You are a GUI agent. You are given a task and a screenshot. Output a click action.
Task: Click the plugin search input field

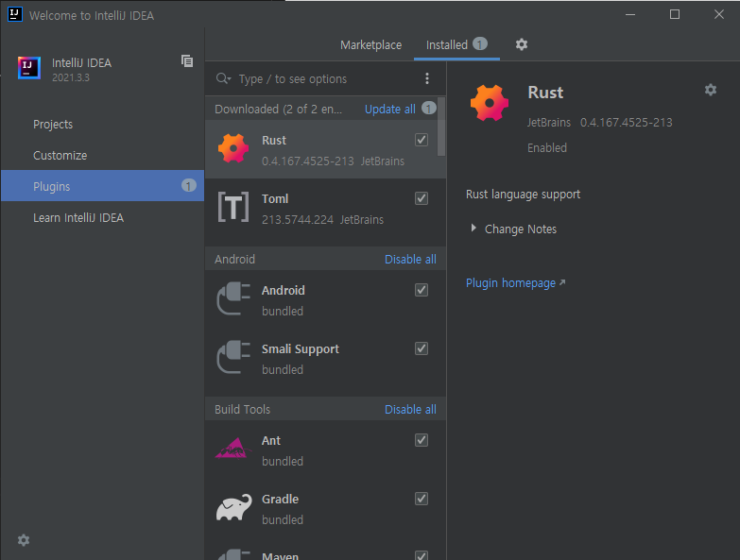[x=328, y=78]
